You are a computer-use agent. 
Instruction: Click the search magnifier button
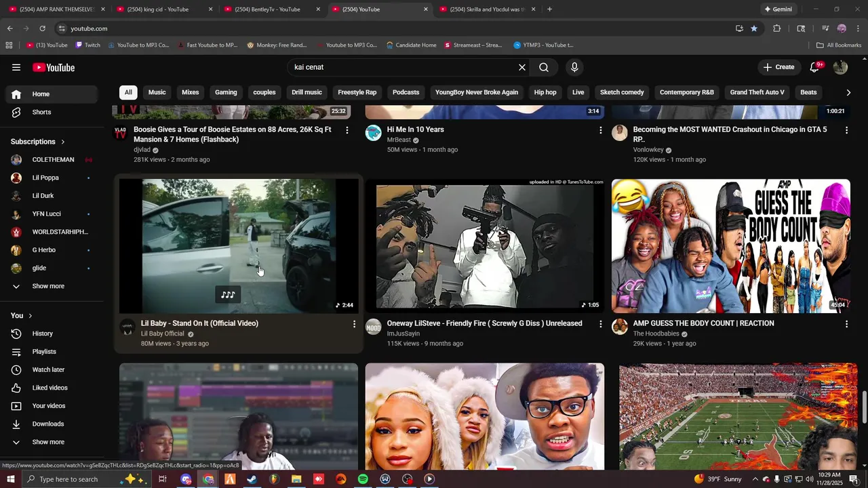(544, 67)
